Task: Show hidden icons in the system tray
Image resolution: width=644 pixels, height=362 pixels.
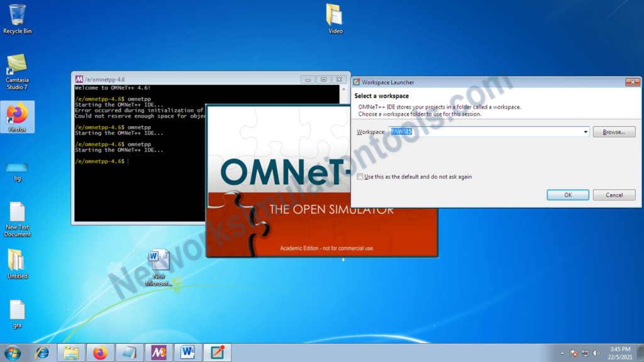Action: pos(562,353)
